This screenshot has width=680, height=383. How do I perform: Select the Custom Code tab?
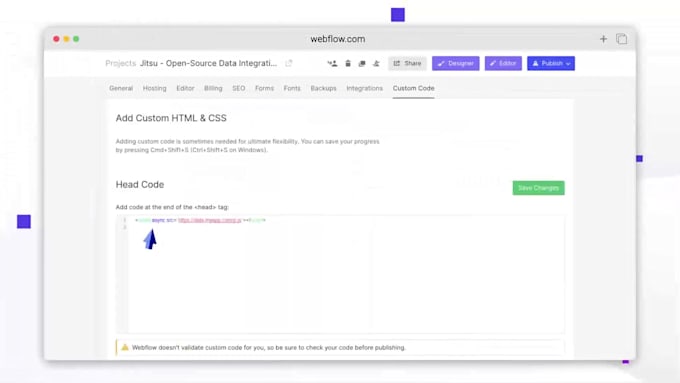[413, 88]
